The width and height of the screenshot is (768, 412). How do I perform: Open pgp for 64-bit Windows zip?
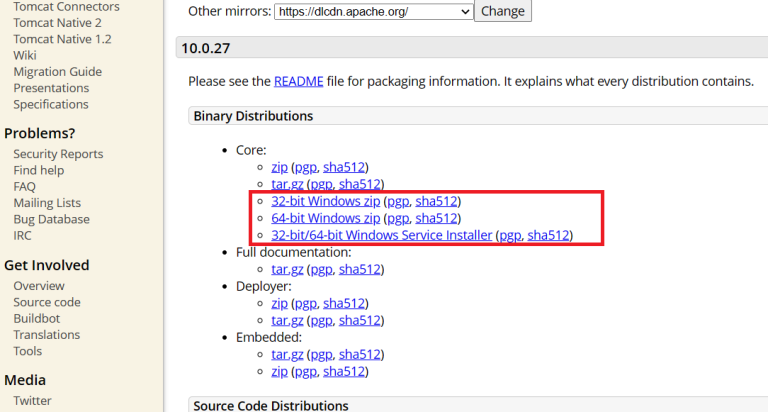click(x=398, y=218)
